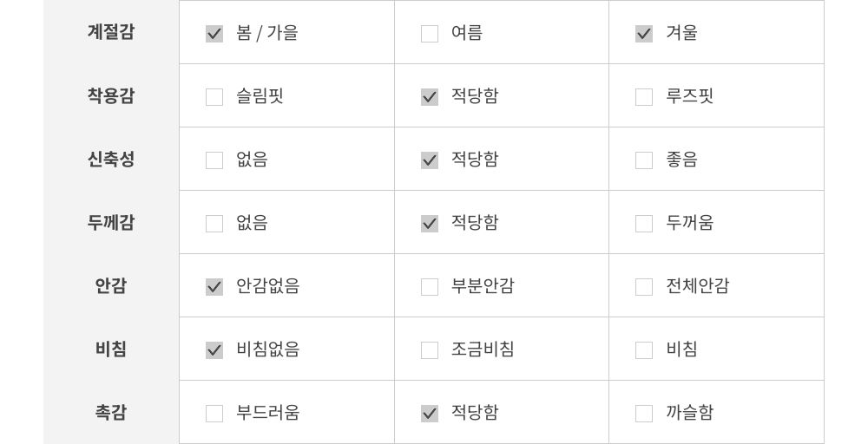Select the 루즈핏 checkbox
The height and width of the screenshot is (444, 868).
click(x=644, y=97)
